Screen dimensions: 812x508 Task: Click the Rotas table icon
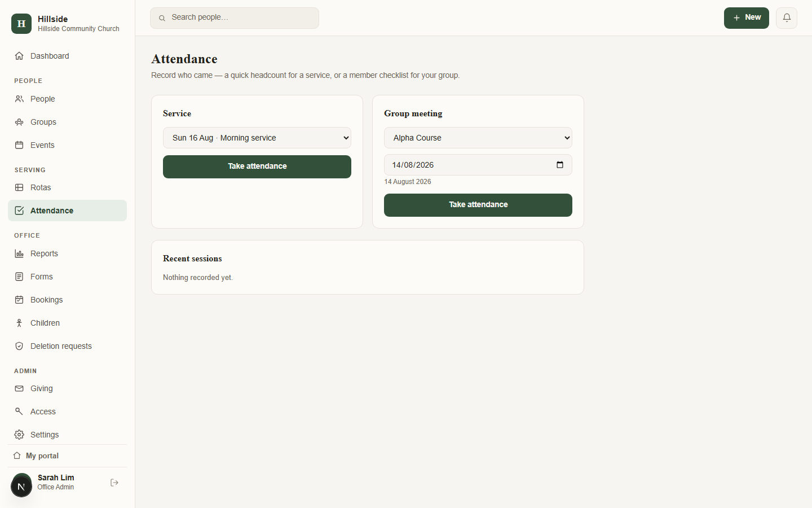click(19, 187)
